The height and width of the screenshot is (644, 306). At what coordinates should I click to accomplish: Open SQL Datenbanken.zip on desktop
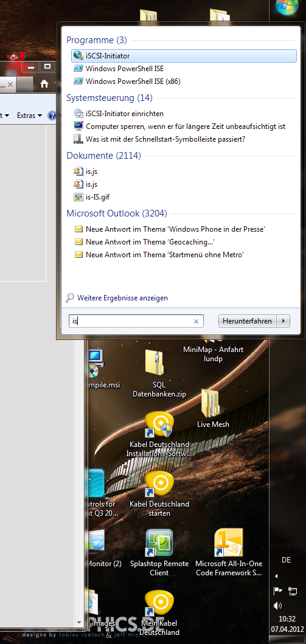point(159,375)
